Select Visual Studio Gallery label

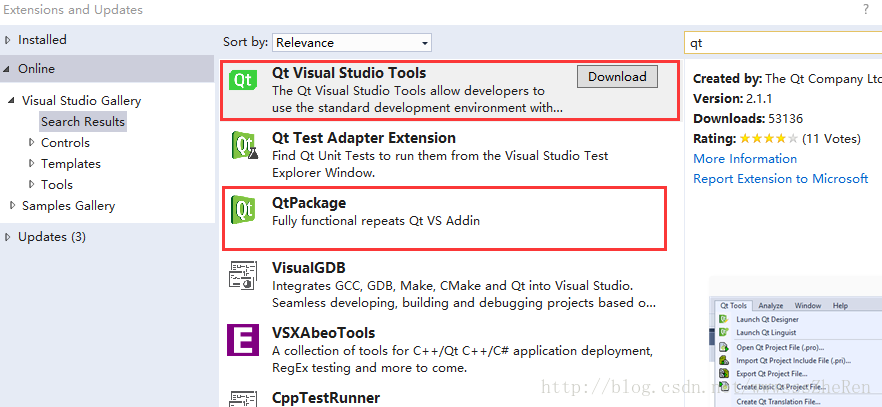tap(82, 101)
